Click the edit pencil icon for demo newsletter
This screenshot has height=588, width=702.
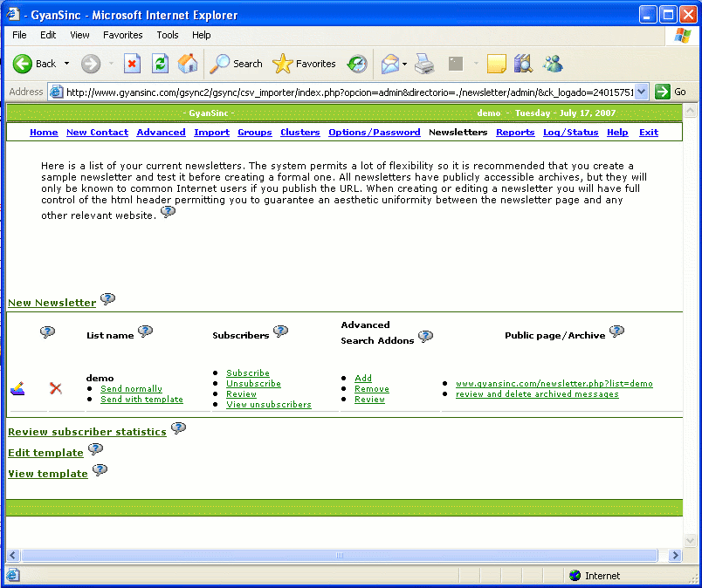(17, 388)
